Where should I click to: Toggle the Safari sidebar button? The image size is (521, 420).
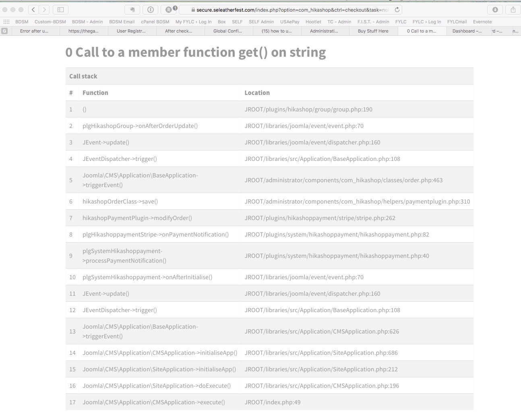tap(61, 10)
